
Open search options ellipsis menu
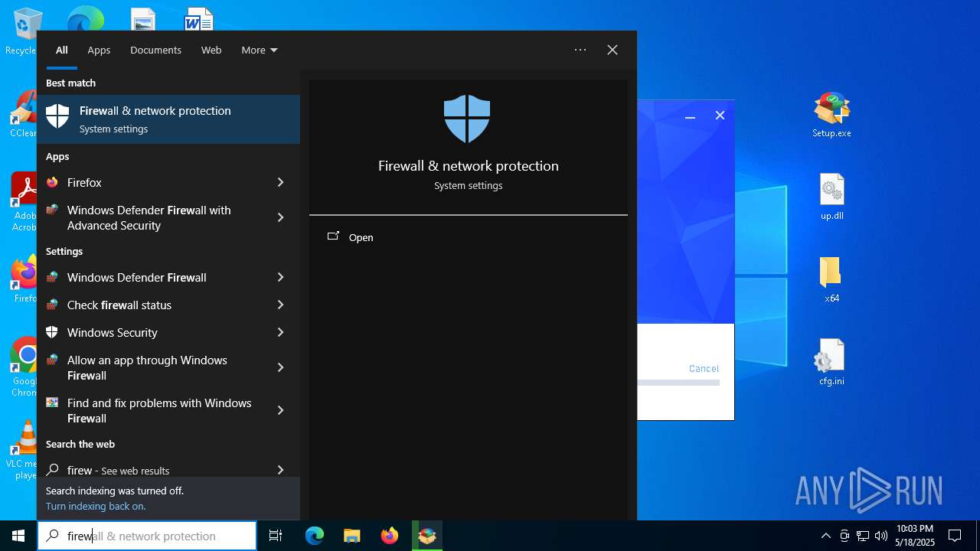(580, 50)
